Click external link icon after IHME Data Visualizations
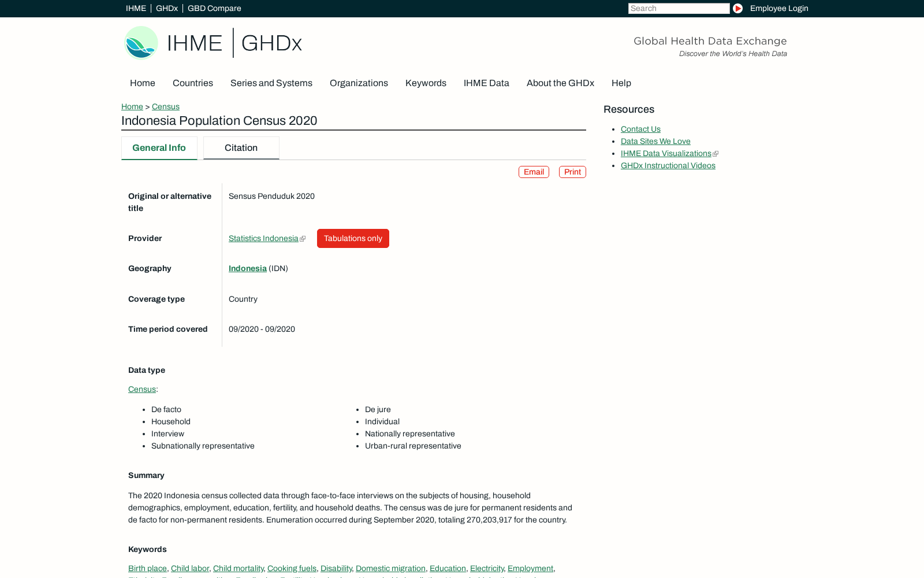The image size is (924, 578). 716,154
